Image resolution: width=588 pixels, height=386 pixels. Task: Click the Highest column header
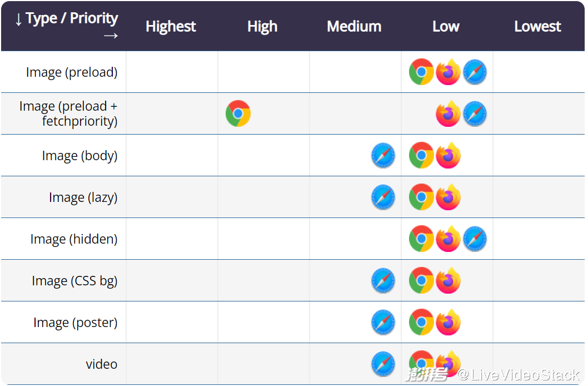(x=171, y=27)
